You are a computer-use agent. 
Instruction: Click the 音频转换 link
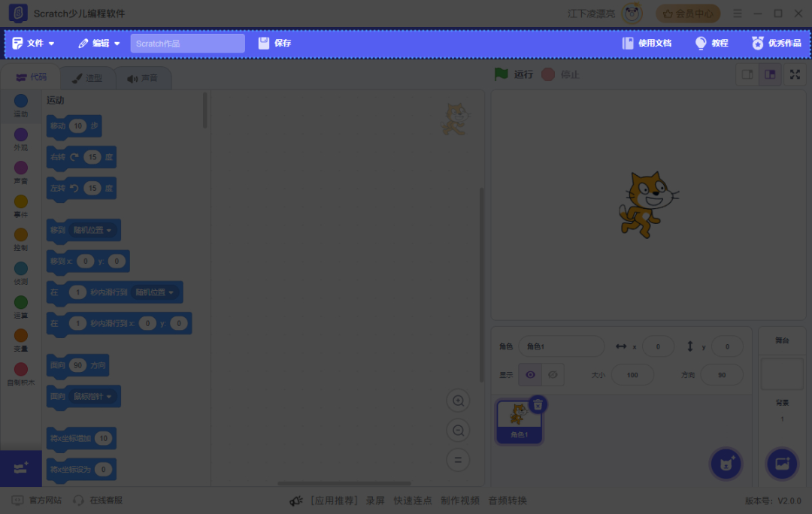[507, 500]
